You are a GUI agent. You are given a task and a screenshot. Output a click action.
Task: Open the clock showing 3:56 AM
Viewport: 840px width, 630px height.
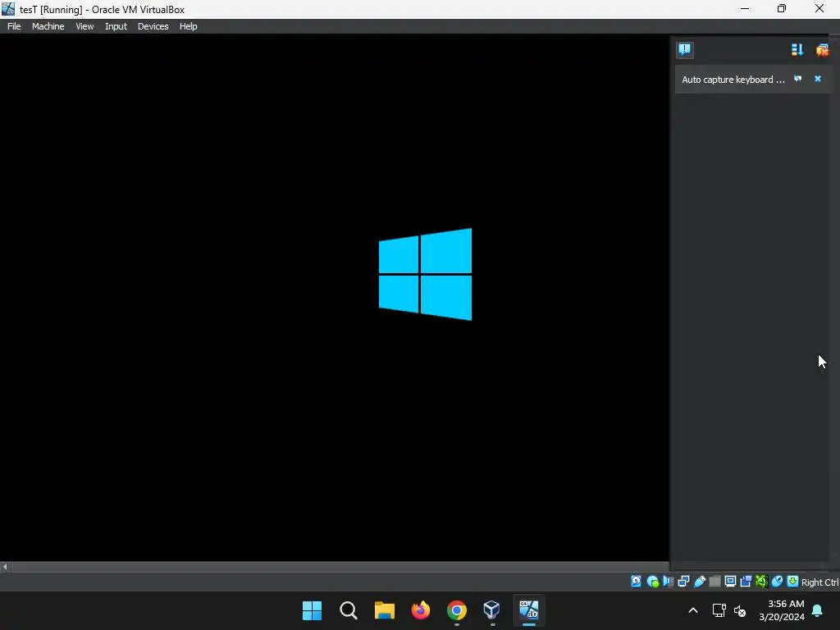[782, 610]
